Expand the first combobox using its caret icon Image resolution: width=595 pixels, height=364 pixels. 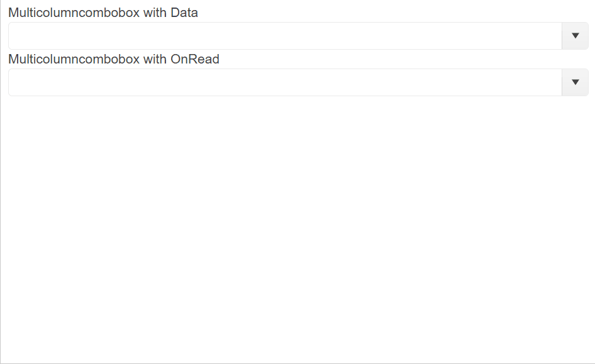pos(575,36)
